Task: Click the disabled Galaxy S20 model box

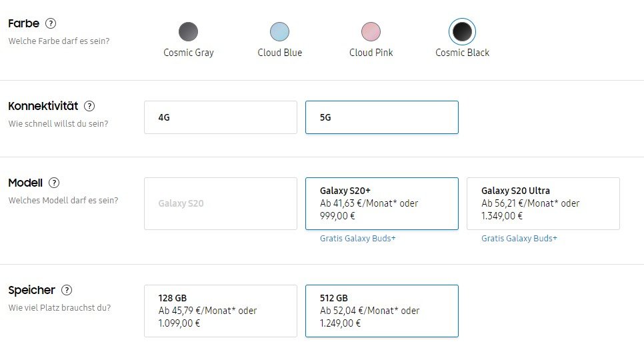Action: [x=221, y=204]
